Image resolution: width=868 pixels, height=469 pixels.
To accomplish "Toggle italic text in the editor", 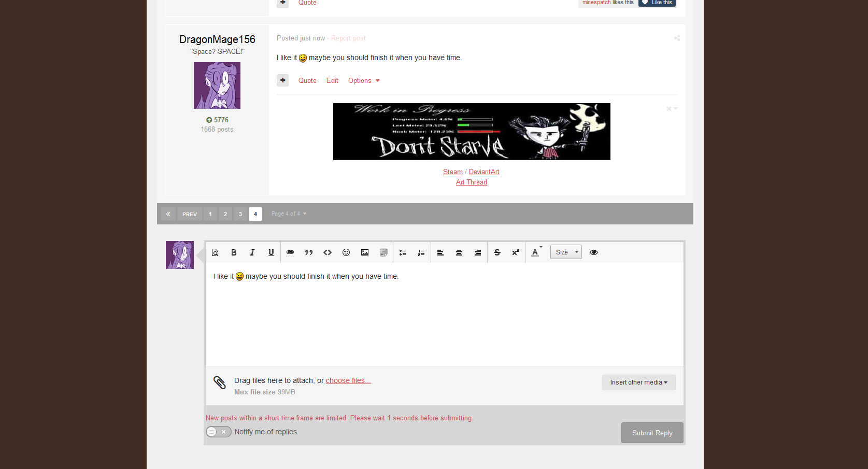I will (252, 252).
